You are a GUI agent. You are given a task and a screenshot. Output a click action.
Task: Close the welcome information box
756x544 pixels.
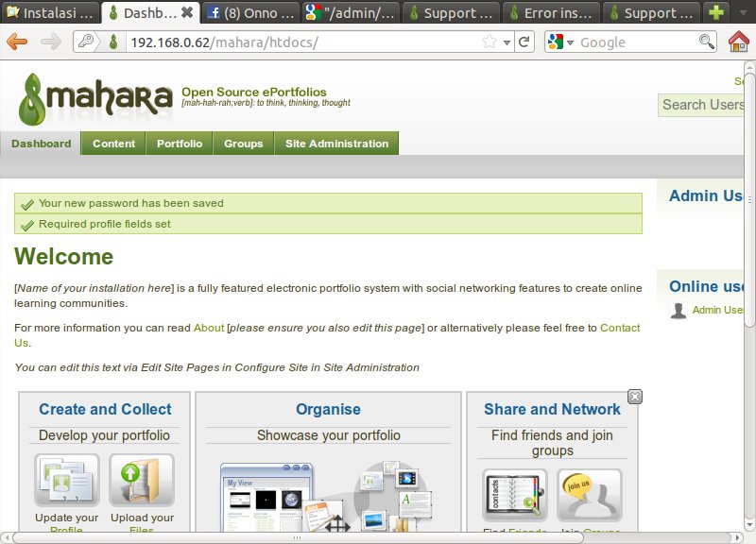(x=635, y=397)
